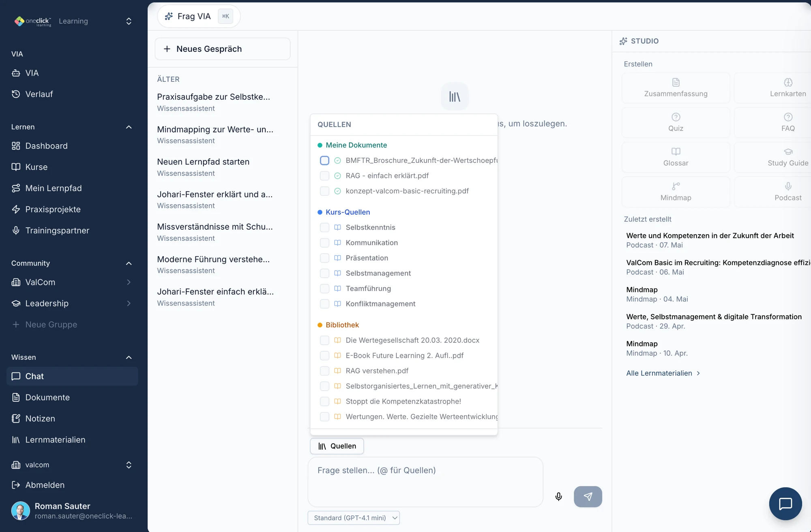This screenshot has width=811, height=532.
Task: Toggle the Quellen button above input
Action: click(x=337, y=446)
